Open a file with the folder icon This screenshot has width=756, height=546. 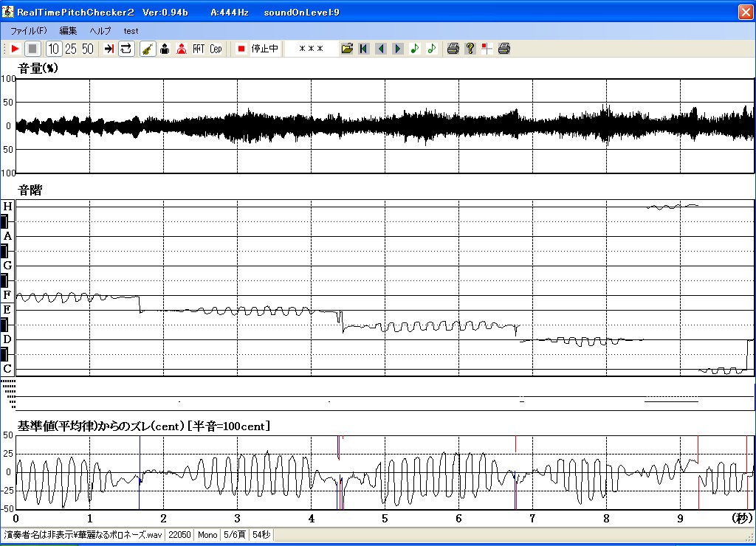(x=347, y=49)
